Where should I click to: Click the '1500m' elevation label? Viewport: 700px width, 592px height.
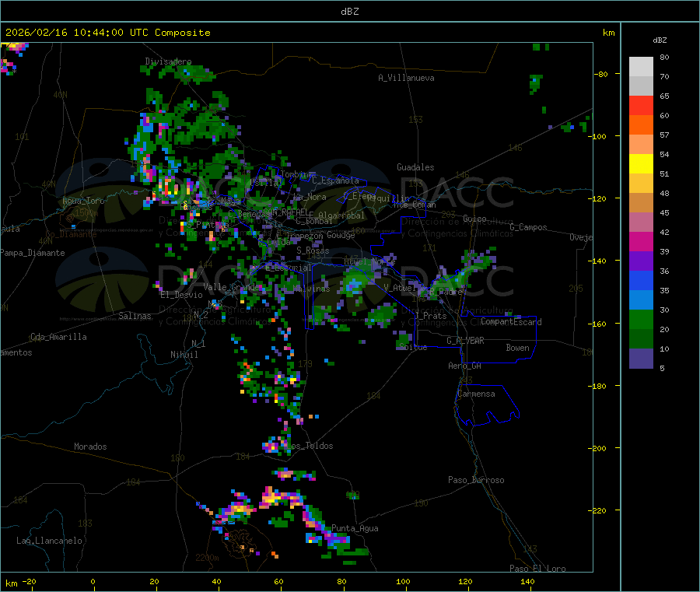[86, 213]
